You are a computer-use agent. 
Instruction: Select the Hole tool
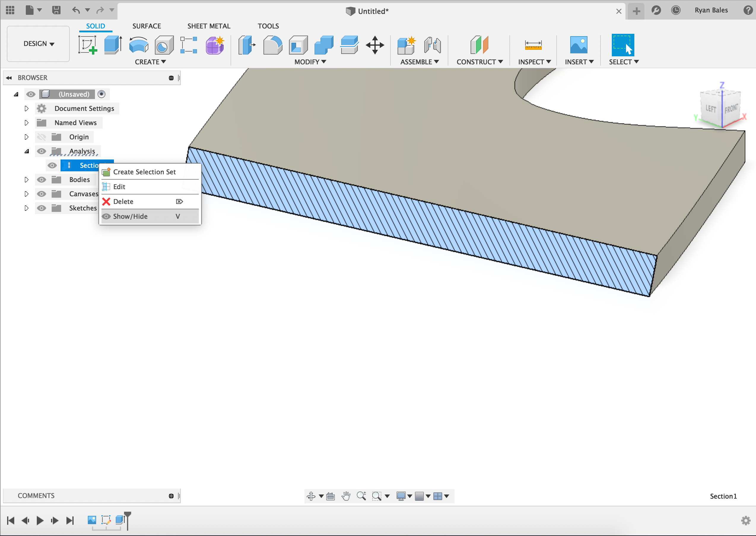[164, 45]
